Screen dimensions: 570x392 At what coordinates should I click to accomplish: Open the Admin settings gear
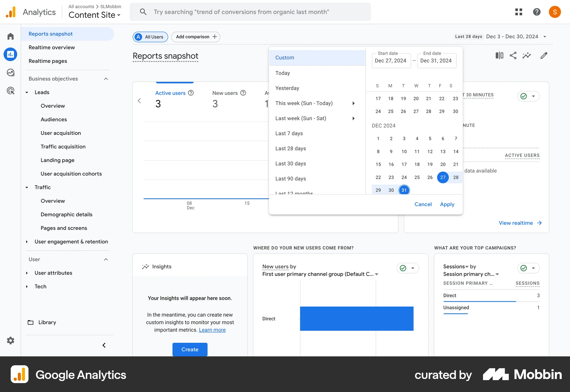point(10,341)
